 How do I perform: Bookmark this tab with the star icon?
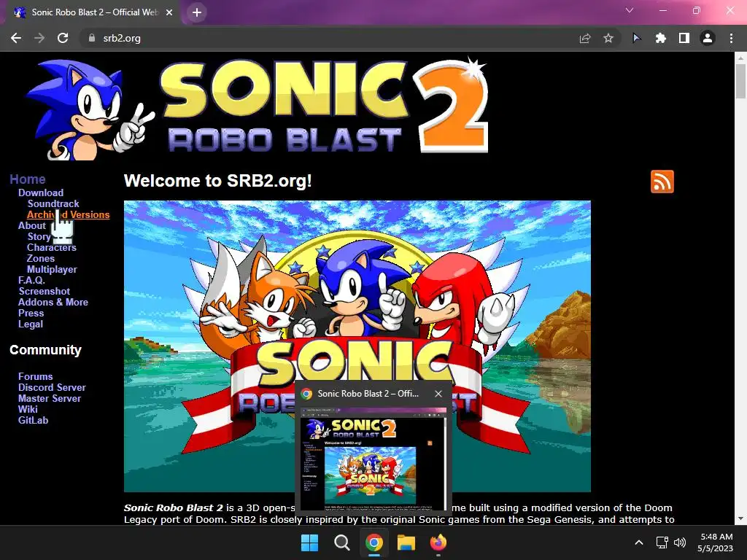[x=608, y=38]
